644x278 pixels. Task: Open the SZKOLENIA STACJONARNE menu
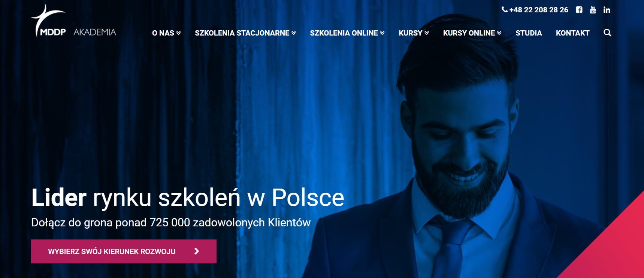click(245, 33)
